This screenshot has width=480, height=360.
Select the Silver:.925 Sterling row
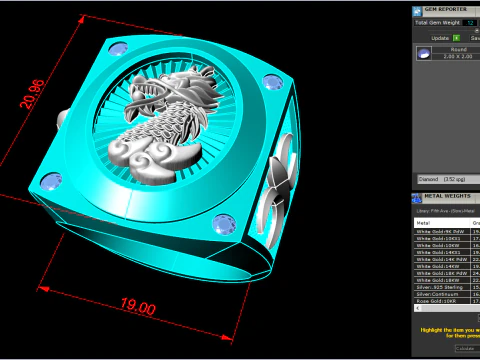pyautogui.click(x=447, y=287)
